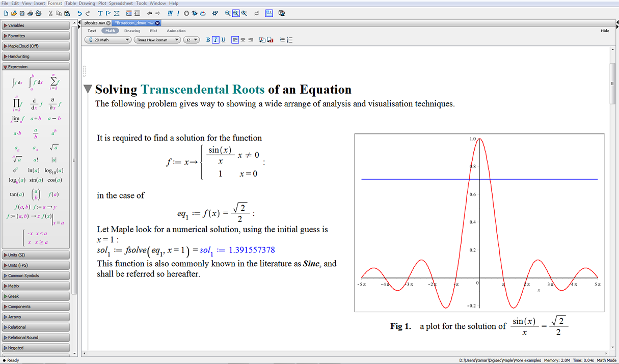Click the Redo arrow icon
This screenshot has width=619, height=364.
tap(88, 13)
